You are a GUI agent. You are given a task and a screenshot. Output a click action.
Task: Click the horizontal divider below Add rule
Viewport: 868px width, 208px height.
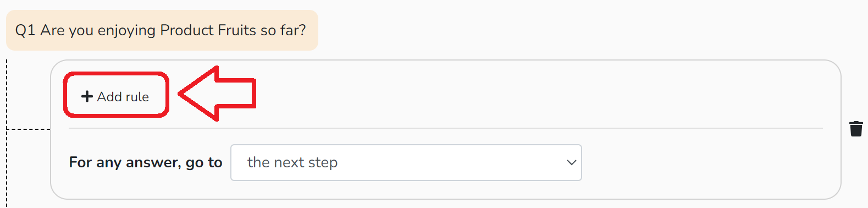[446, 128]
